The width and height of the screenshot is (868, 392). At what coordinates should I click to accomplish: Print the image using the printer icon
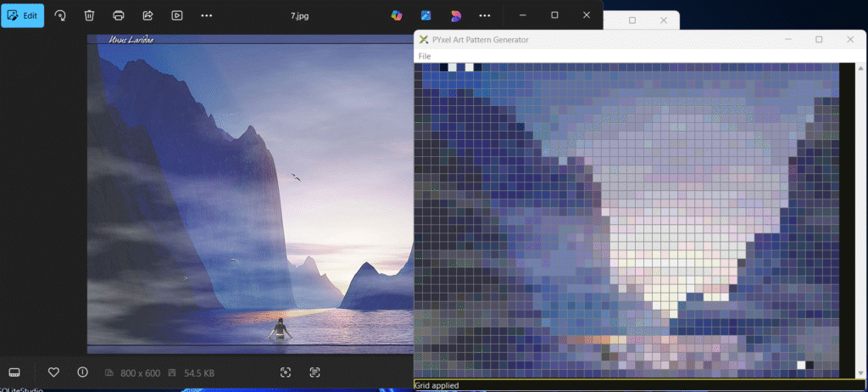click(119, 15)
